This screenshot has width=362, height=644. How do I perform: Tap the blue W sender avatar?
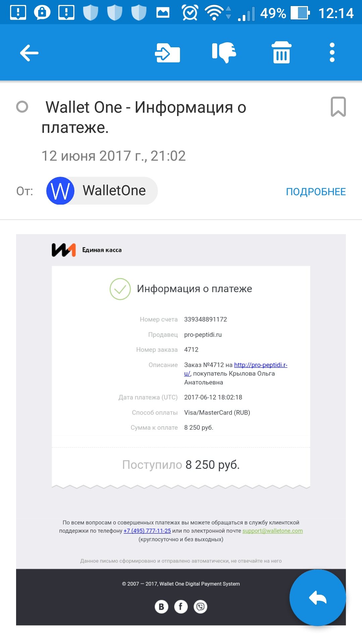60,191
